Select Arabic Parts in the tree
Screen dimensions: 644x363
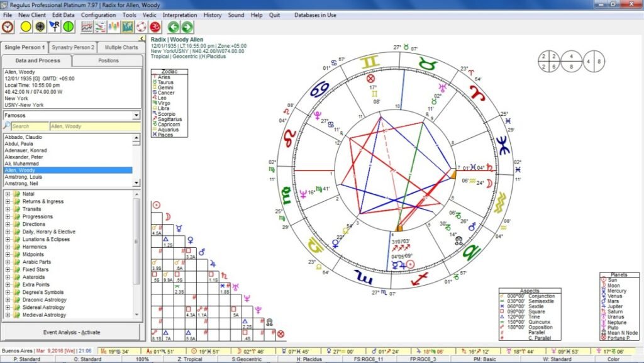[x=36, y=262]
